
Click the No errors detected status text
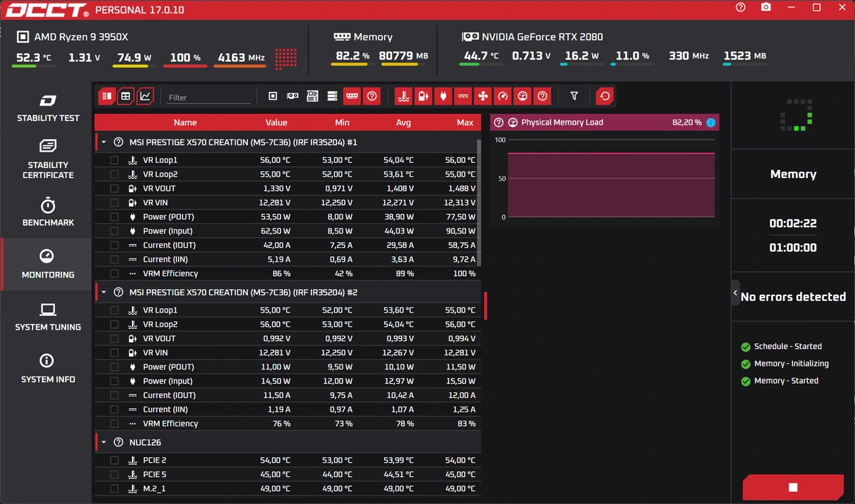(793, 297)
